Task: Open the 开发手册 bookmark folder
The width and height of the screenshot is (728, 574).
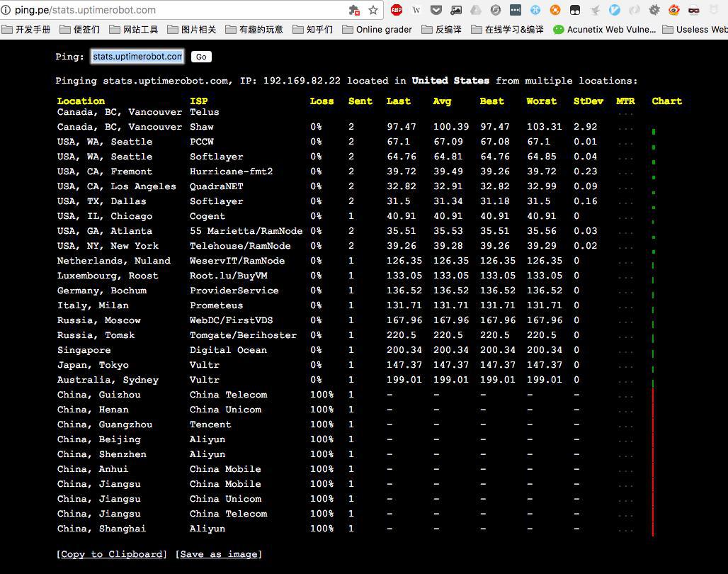Action: point(26,30)
